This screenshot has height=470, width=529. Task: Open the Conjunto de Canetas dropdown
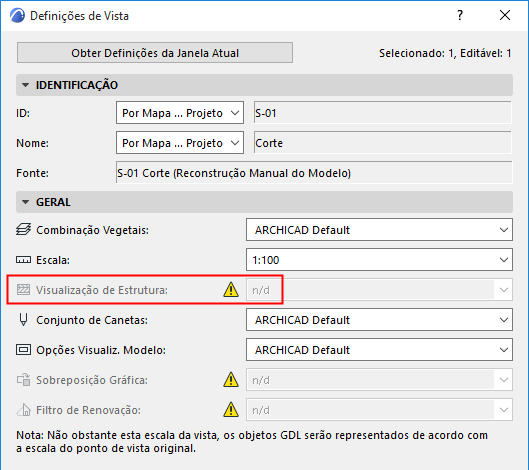tap(379, 320)
